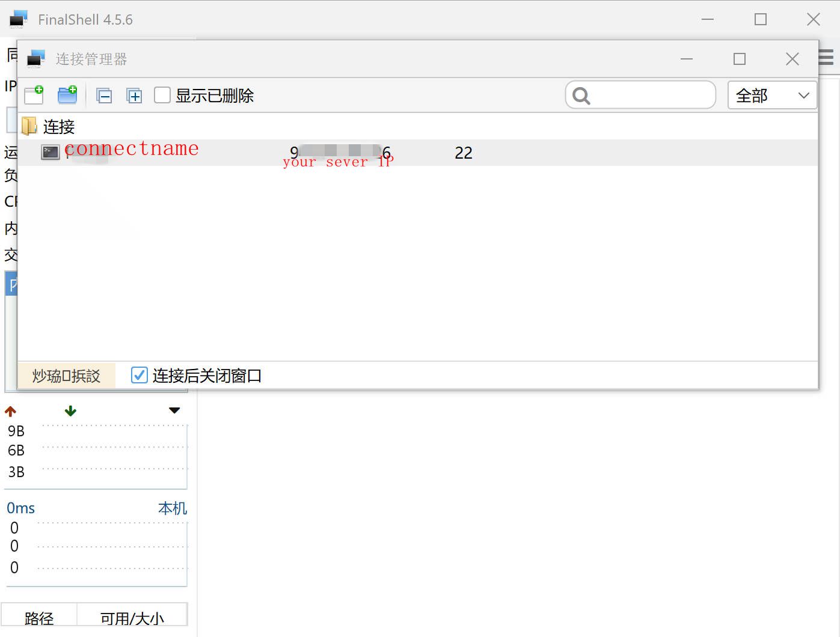The width and height of the screenshot is (840, 637).
Task: Click the 6B network graph label
Action: click(16, 450)
